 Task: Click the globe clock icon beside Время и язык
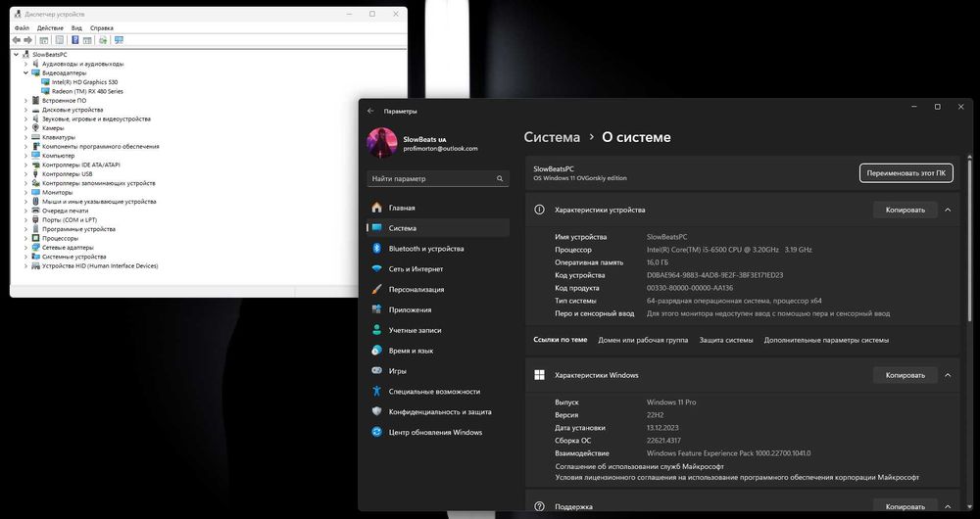[x=376, y=351]
